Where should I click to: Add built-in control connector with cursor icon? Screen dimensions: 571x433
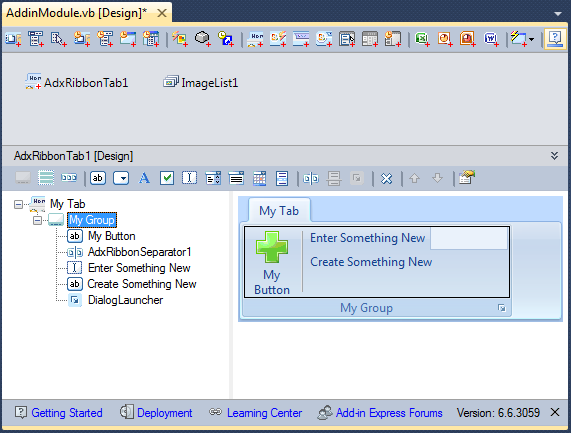click(x=59, y=39)
